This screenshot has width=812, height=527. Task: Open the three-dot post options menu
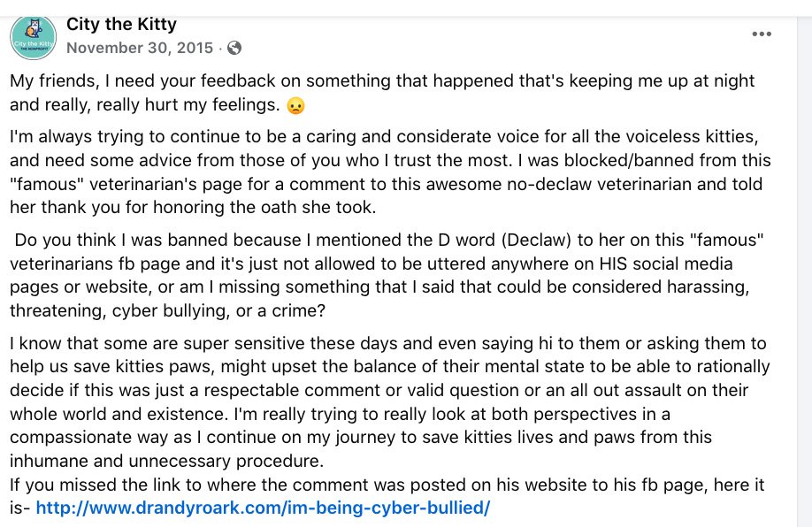[762, 34]
